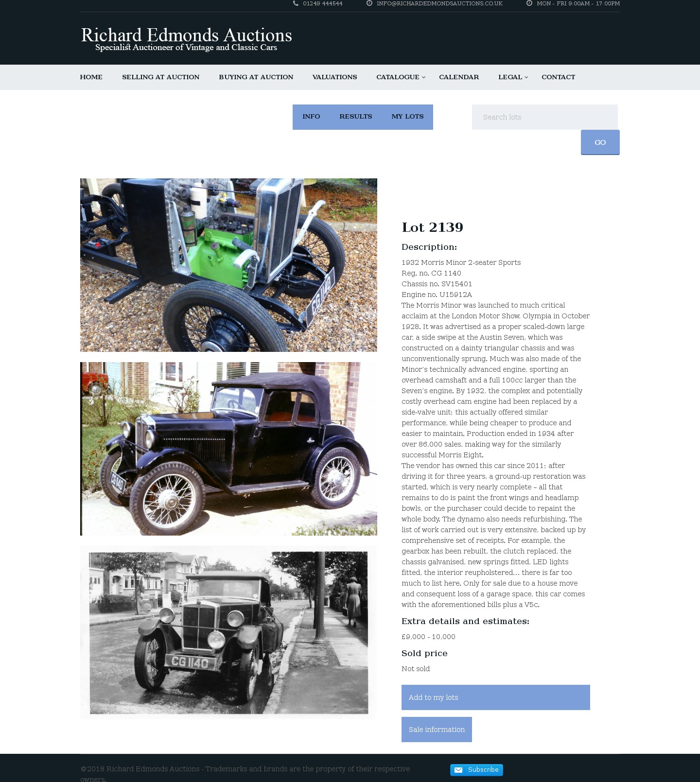Navigate to the Valuations menu item
This screenshot has height=782, width=700.
[335, 77]
